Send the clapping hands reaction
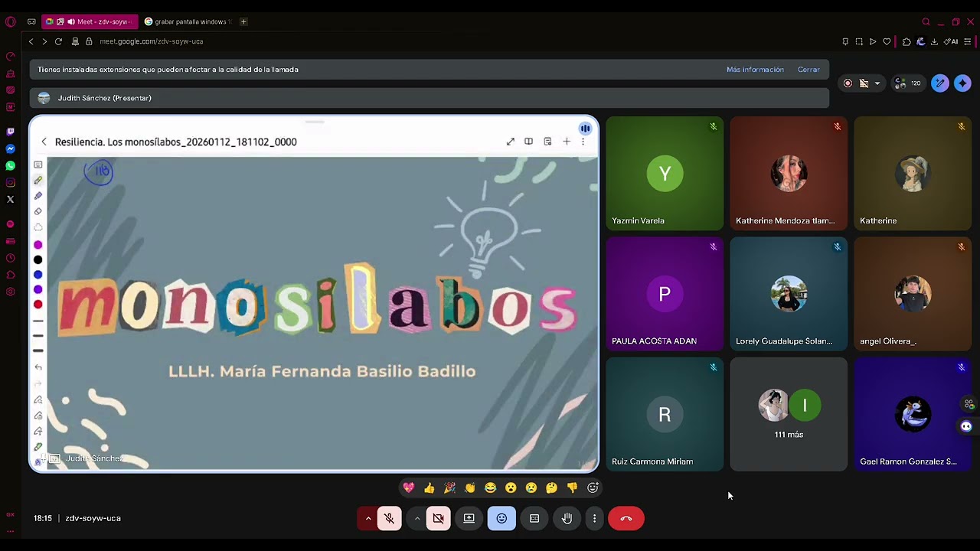Viewport: 980px width, 551px height. (x=470, y=487)
